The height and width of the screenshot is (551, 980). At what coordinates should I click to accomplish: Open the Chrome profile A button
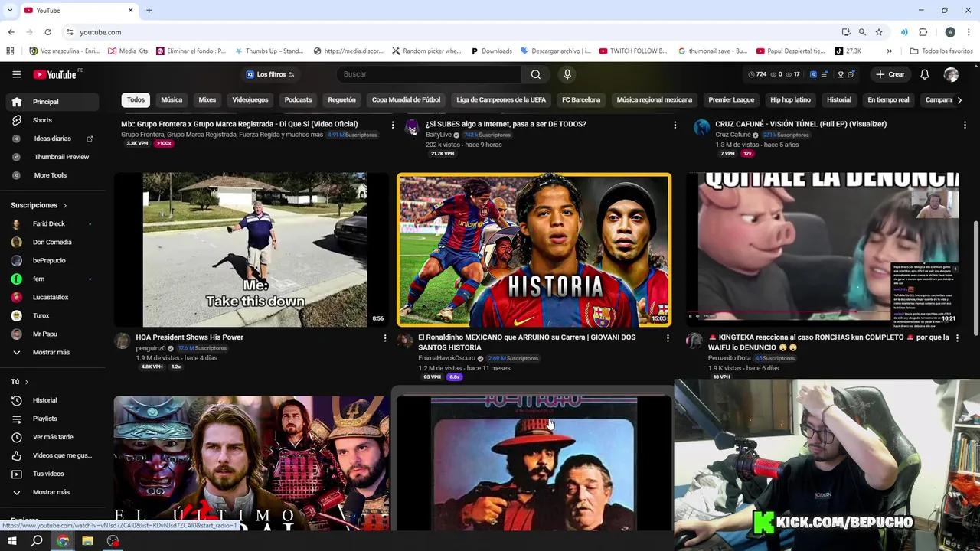tap(950, 32)
